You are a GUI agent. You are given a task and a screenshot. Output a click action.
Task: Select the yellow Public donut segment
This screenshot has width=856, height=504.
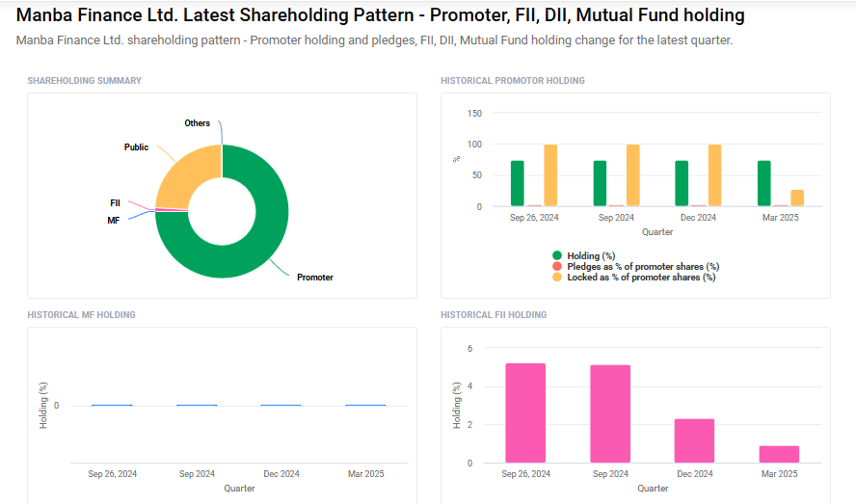tap(186, 177)
